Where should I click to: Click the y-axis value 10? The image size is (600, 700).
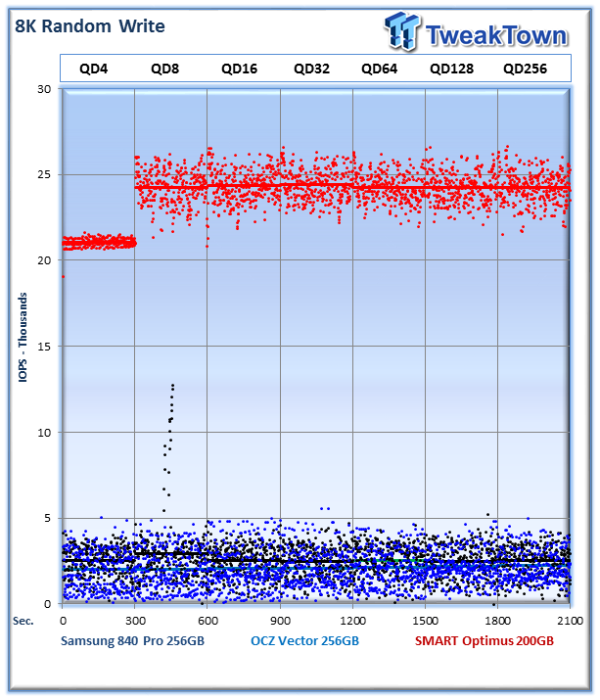pyautogui.click(x=44, y=432)
